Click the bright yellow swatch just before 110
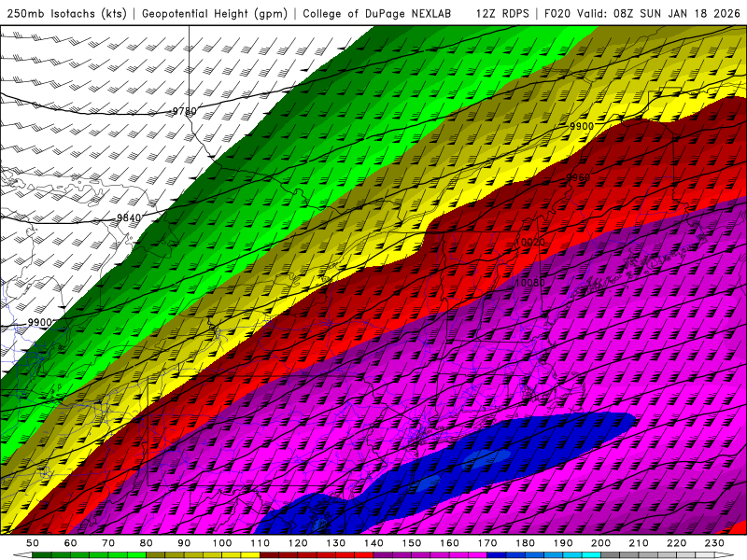747x560 pixels. coord(250,555)
